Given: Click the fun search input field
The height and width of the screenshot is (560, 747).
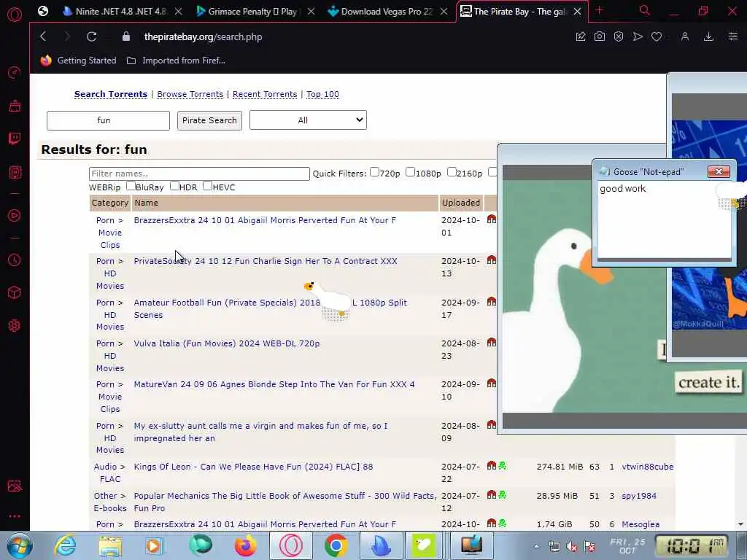Looking at the screenshot, I should [108, 120].
